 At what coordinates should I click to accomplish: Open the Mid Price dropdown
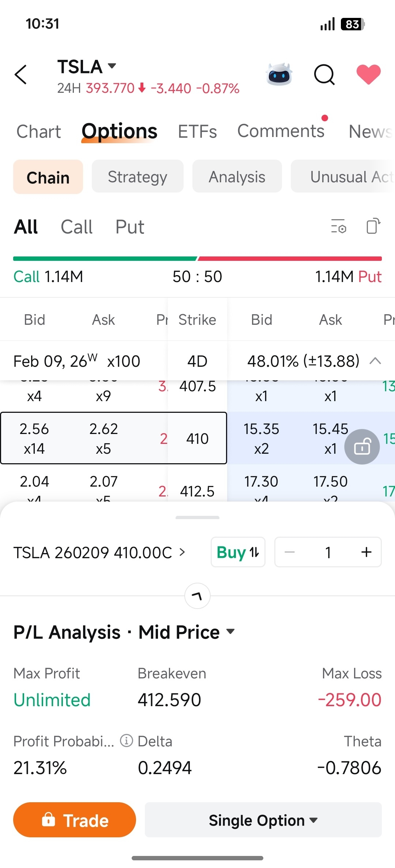[187, 632]
